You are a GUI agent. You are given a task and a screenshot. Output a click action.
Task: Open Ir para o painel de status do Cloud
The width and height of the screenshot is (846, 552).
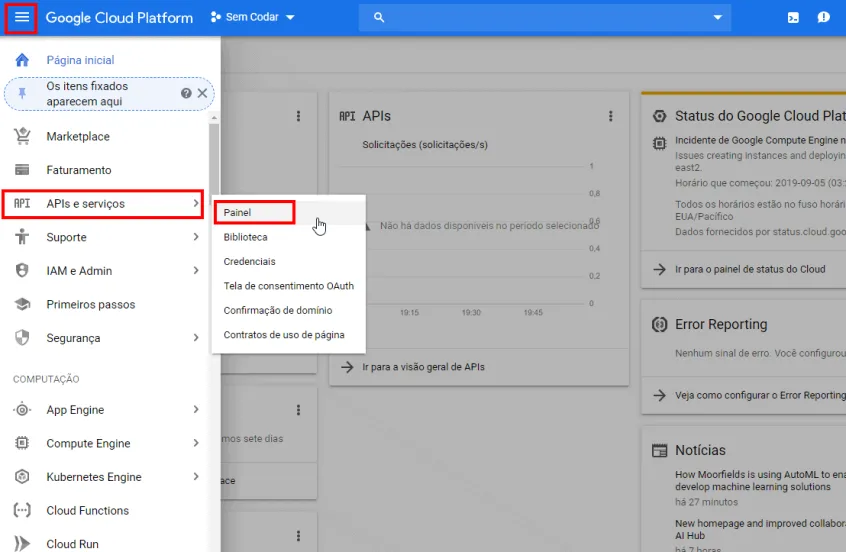[x=750, y=269]
